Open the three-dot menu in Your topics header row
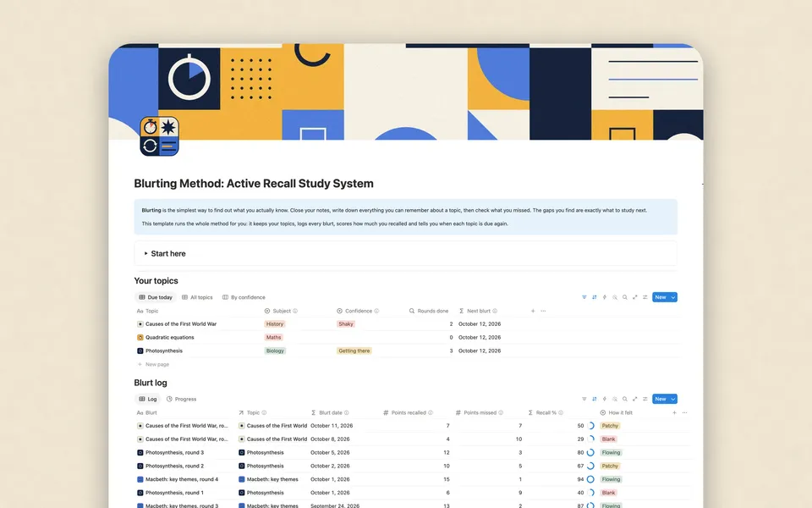 pyautogui.click(x=543, y=311)
